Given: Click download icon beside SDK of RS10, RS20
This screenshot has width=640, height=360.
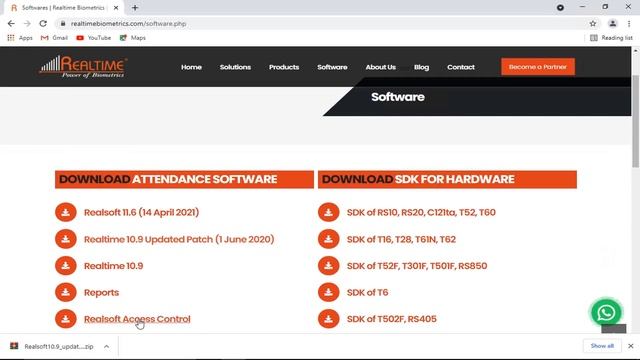Looking at the screenshot, I should pos(329,212).
